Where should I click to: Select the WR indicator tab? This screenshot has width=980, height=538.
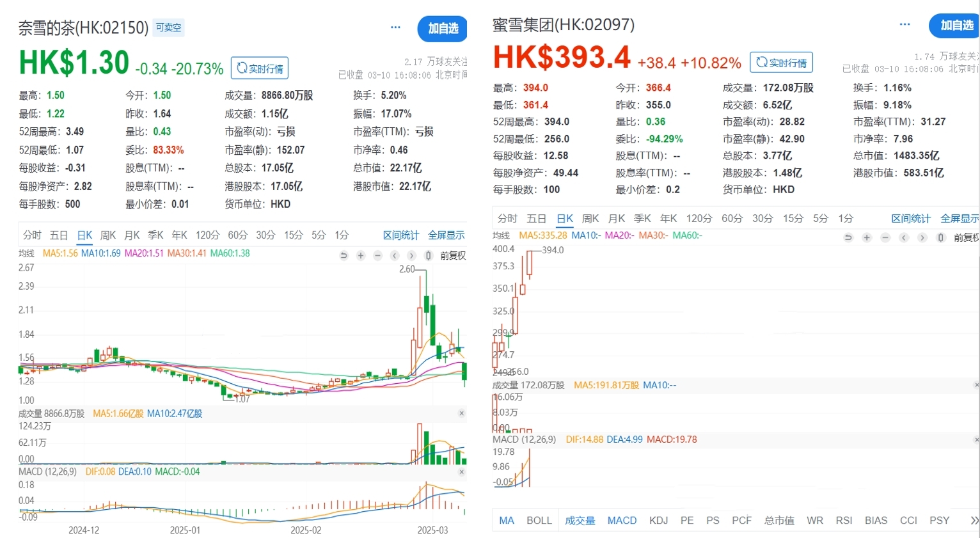tap(815, 520)
